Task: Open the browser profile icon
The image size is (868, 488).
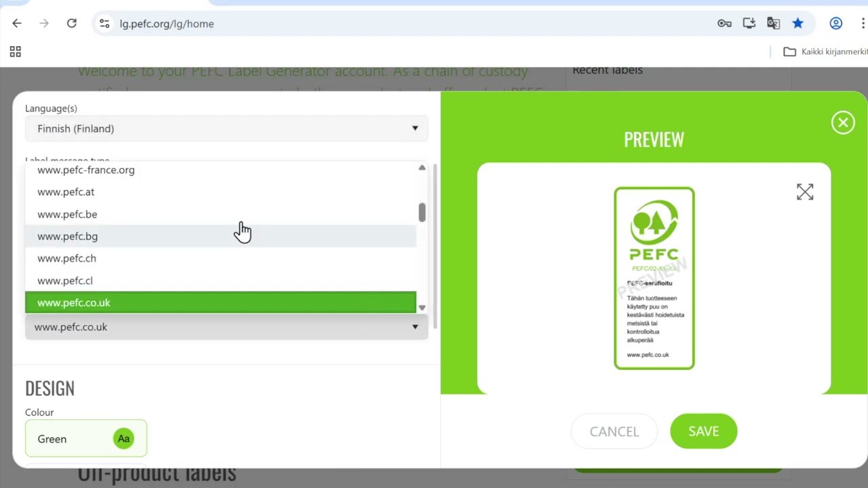Action: pyautogui.click(x=835, y=24)
